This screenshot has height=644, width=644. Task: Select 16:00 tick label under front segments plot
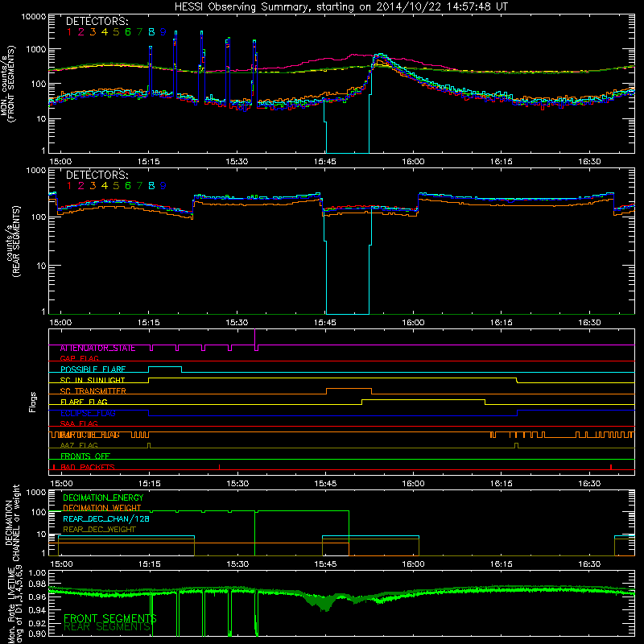[x=413, y=162]
